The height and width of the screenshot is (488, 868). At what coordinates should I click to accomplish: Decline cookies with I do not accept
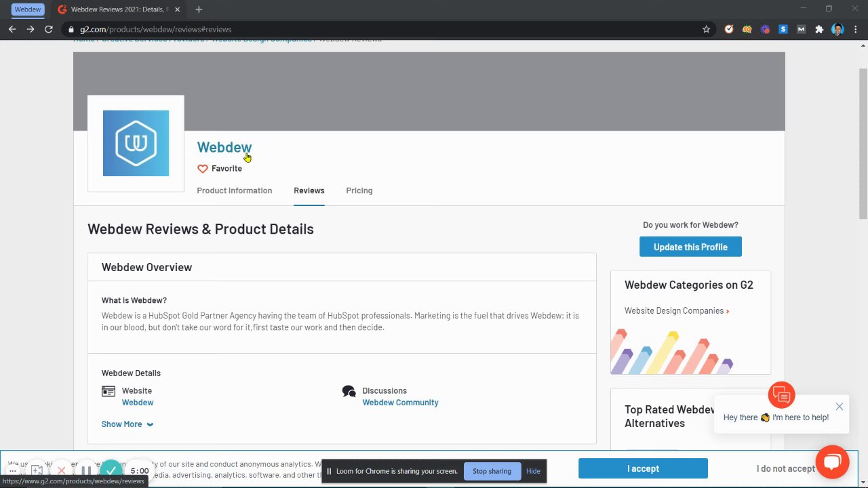pos(786,468)
